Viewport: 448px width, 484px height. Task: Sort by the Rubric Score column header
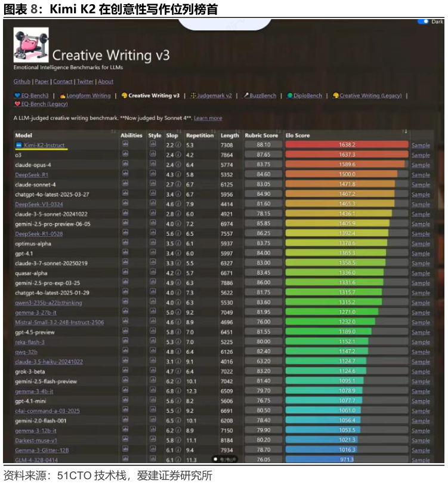(x=261, y=135)
